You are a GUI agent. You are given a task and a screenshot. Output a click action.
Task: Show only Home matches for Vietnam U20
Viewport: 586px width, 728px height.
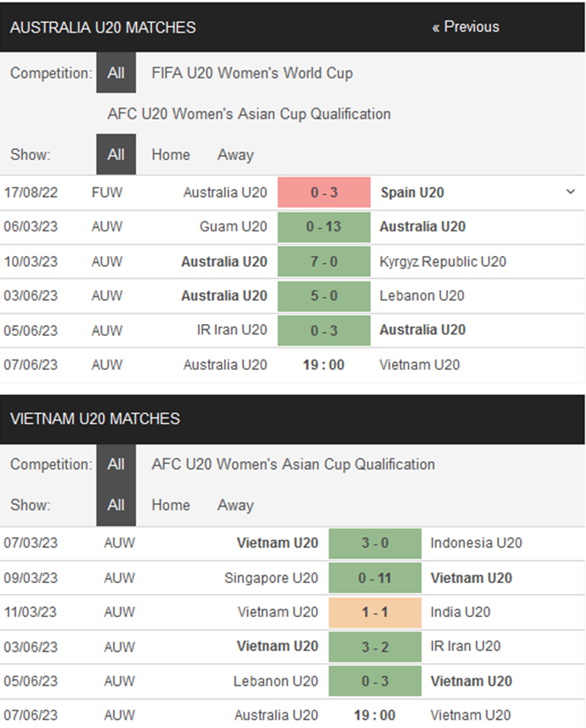[170, 505]
